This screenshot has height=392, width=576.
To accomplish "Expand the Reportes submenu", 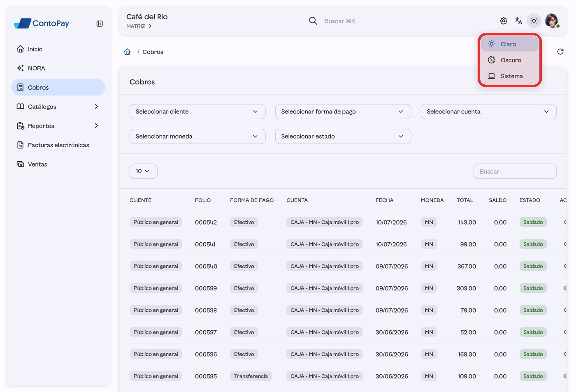I will click(58, 126).
